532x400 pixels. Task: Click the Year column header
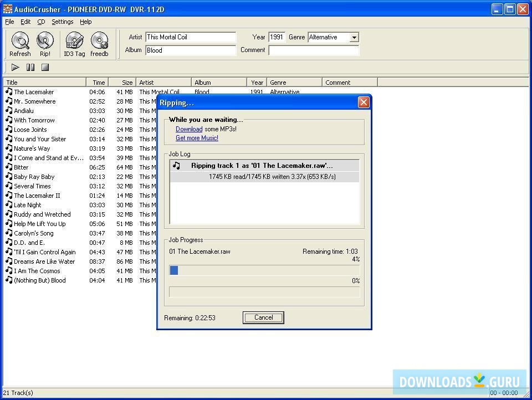click(x=257, y=83)
